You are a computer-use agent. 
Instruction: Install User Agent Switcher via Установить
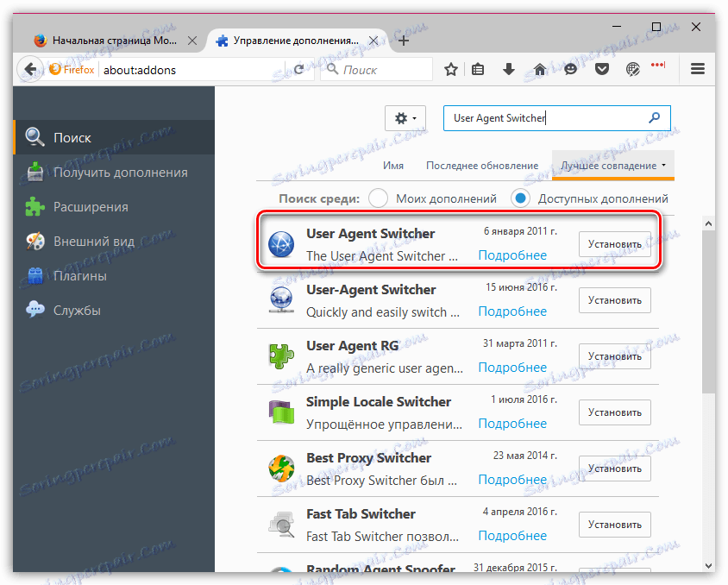(615, 244)
